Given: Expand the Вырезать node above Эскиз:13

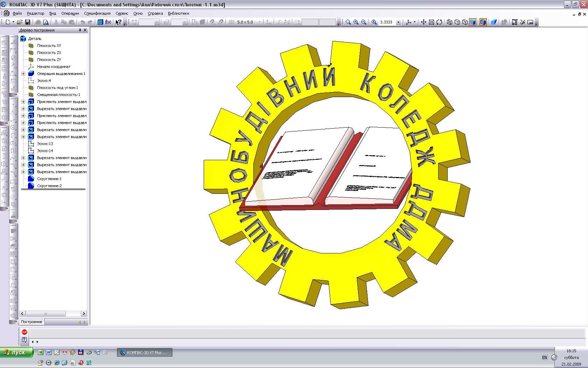Looking at the screenshot, I should pos(23,137).
